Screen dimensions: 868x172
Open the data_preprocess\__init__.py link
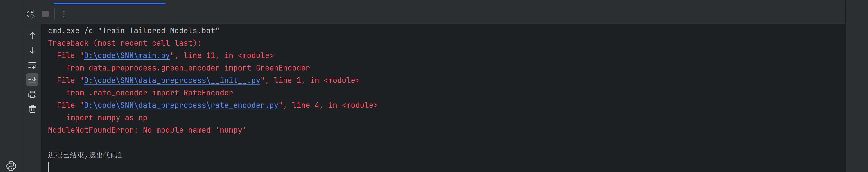tap(172, 80)
